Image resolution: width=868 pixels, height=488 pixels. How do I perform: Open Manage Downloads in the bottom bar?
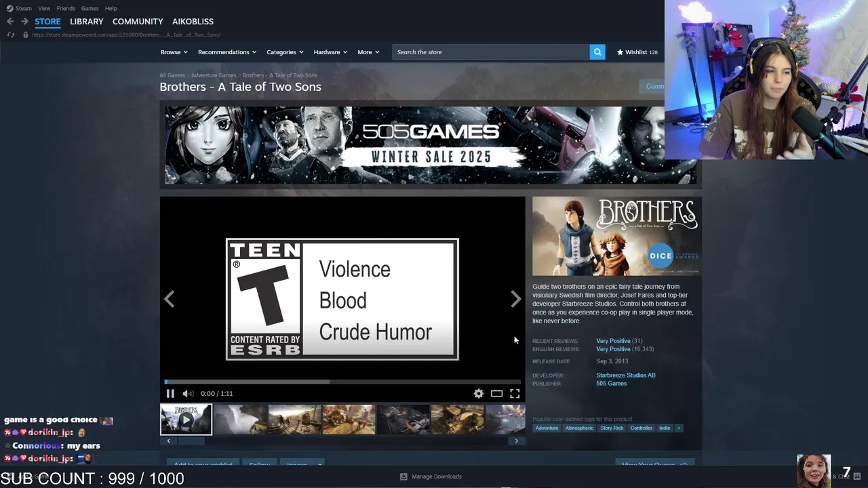coord(431,476)
